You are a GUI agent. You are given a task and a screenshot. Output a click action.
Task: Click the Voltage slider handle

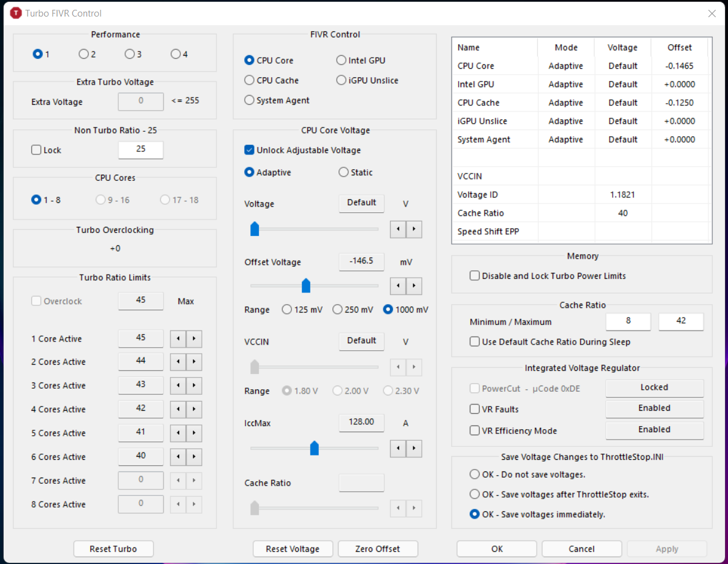point(255,229)
